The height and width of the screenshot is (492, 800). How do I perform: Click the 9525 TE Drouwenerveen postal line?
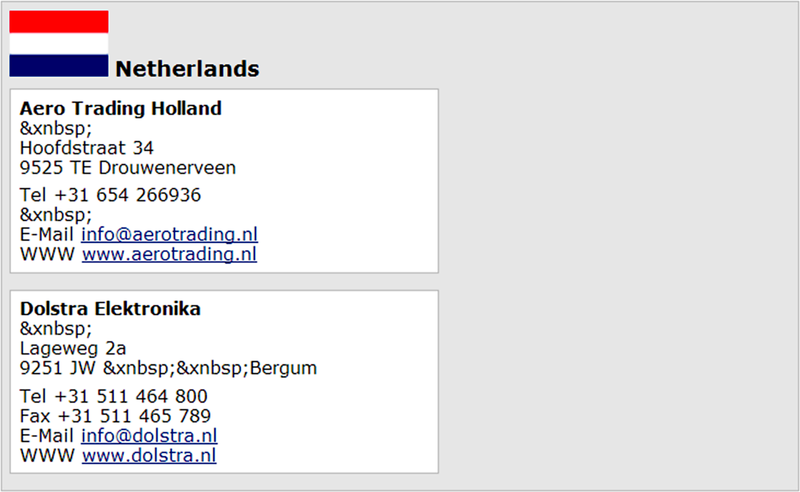coord(128,168)
